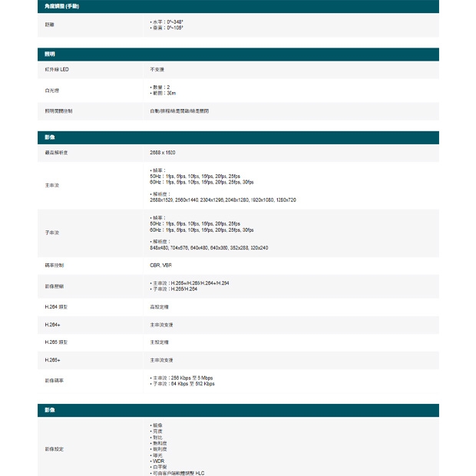Select the 子串流 row label
Screen dimensions: 476x476
point(51,232)
